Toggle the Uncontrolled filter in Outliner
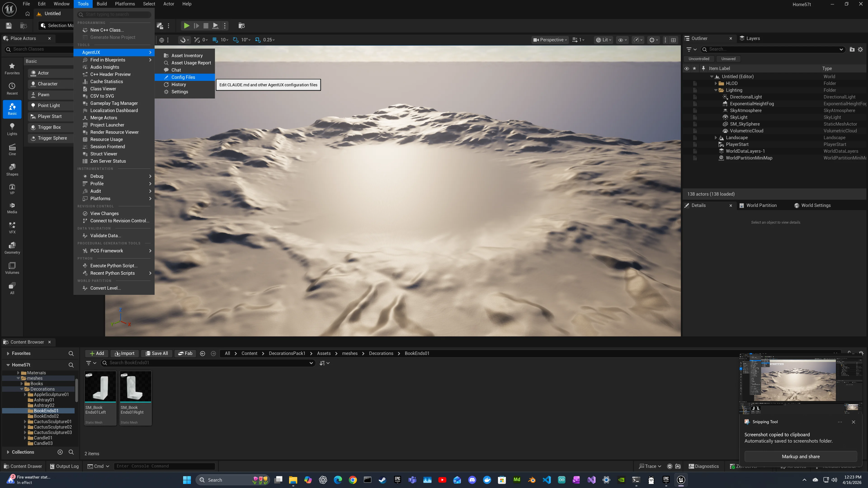The height and width of the screenshot is (488, 868). click(699, 59)
